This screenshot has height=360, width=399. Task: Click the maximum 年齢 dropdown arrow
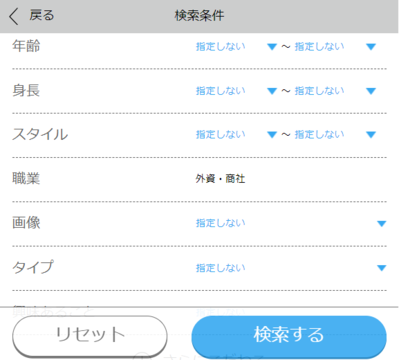click(x=371, y=47)
